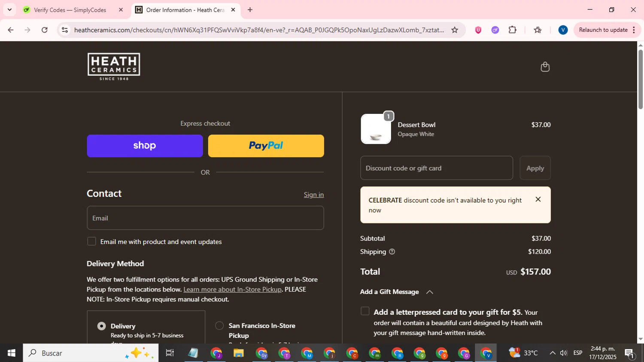Open the ESP language input indicator
Image resolution: width=644 pixels, height=362 pixels.
tap(578, 353)
